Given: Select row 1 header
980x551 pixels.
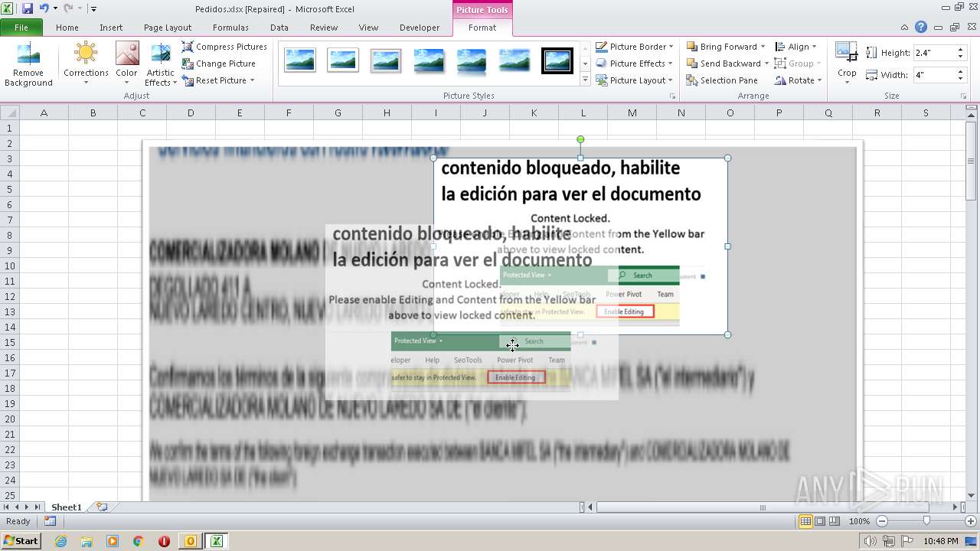Looking at the screenshot, I should 9,128.
